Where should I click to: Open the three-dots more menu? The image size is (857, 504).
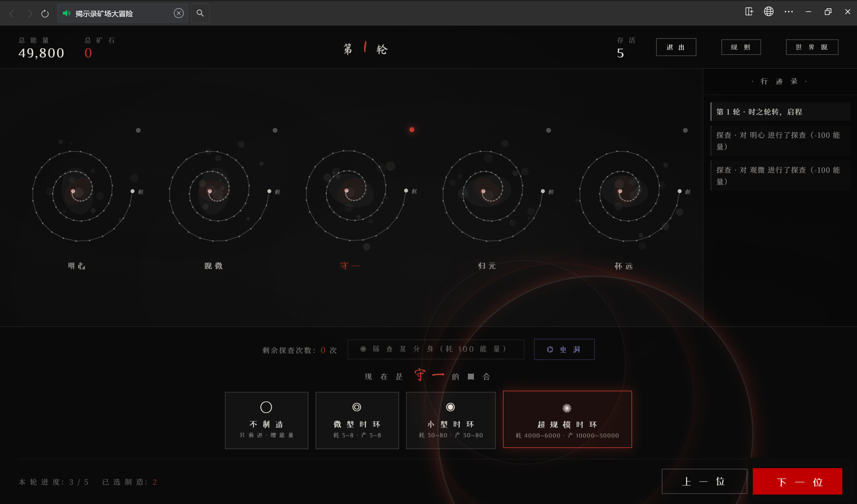coord(789,11)
